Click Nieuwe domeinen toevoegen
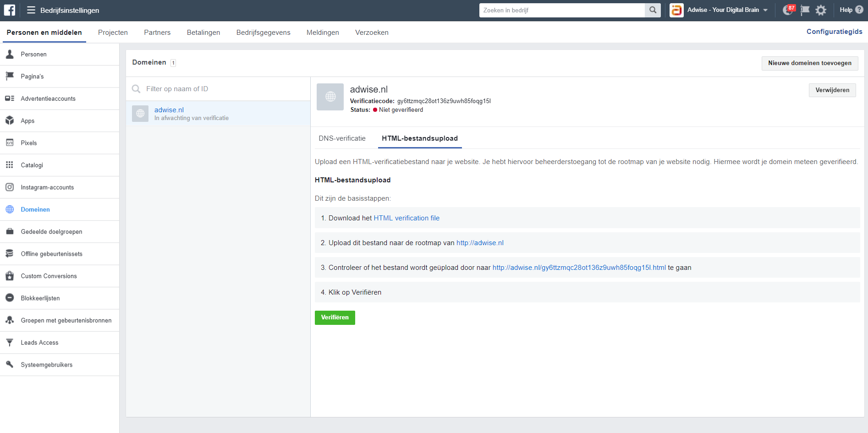The height and width of the screenshot is (433, 868). pos(810,63)
